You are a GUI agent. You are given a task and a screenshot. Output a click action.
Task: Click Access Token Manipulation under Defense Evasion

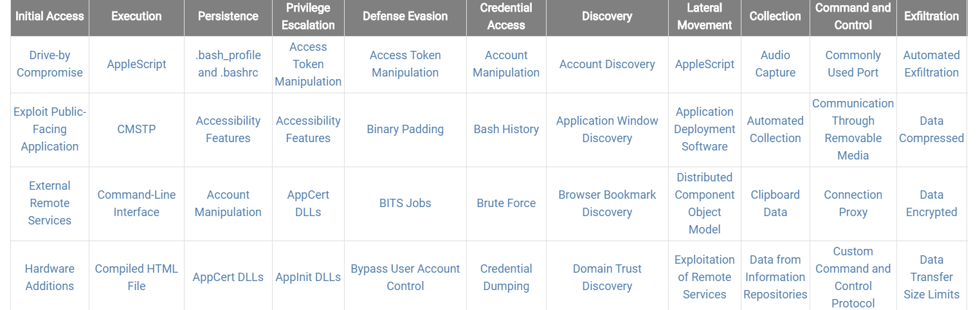(405, 64)
